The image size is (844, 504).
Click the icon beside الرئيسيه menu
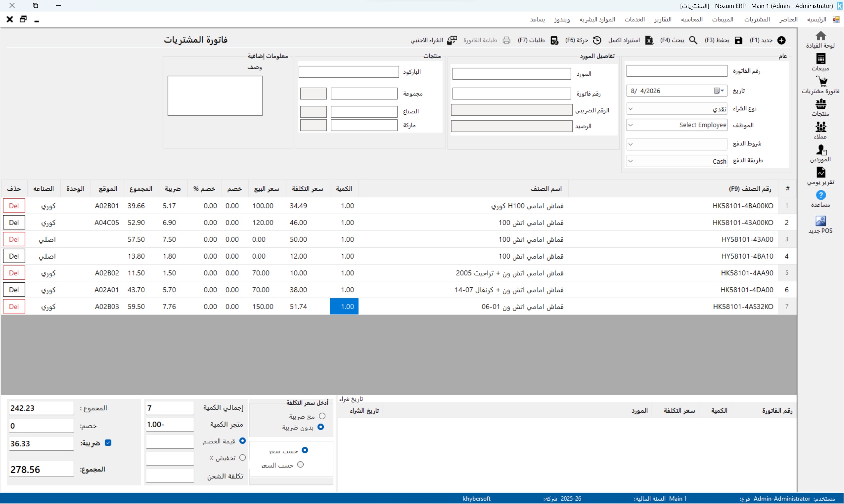click(836, 19)
